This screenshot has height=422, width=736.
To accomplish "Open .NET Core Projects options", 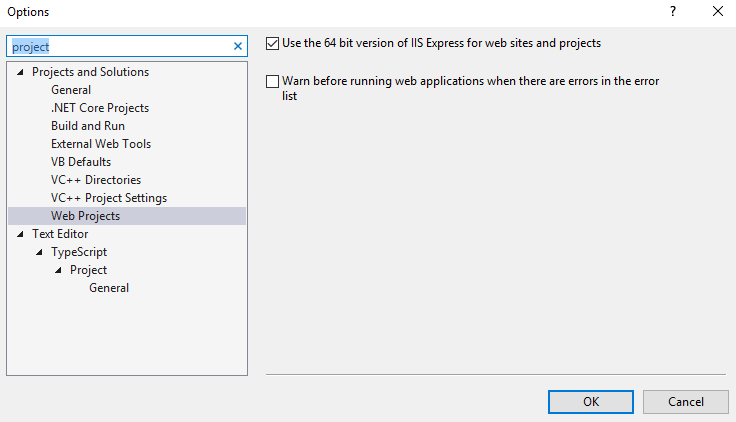I will pyautogui.click(x=100, y=108).
